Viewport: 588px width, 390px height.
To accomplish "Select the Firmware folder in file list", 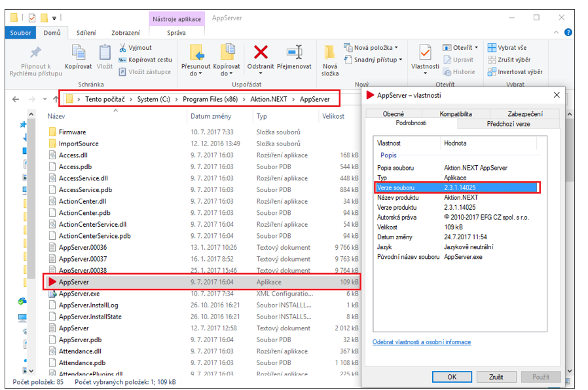I will point(72,132).
